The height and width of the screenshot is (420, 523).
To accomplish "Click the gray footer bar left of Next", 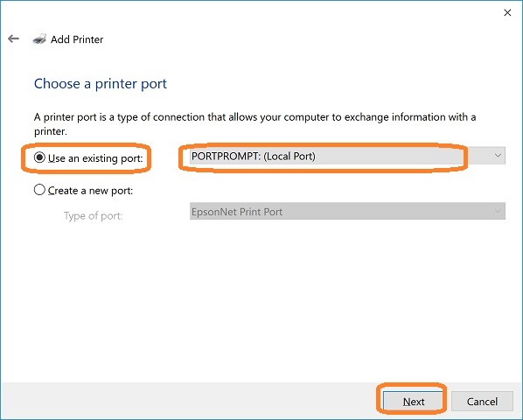I will click(188, 401).
